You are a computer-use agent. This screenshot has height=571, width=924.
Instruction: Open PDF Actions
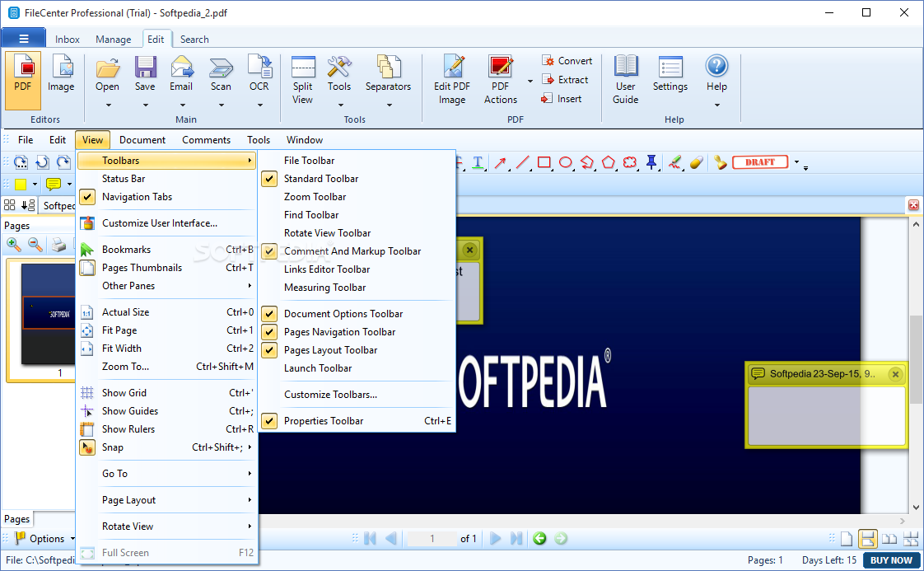coord(501,80)
